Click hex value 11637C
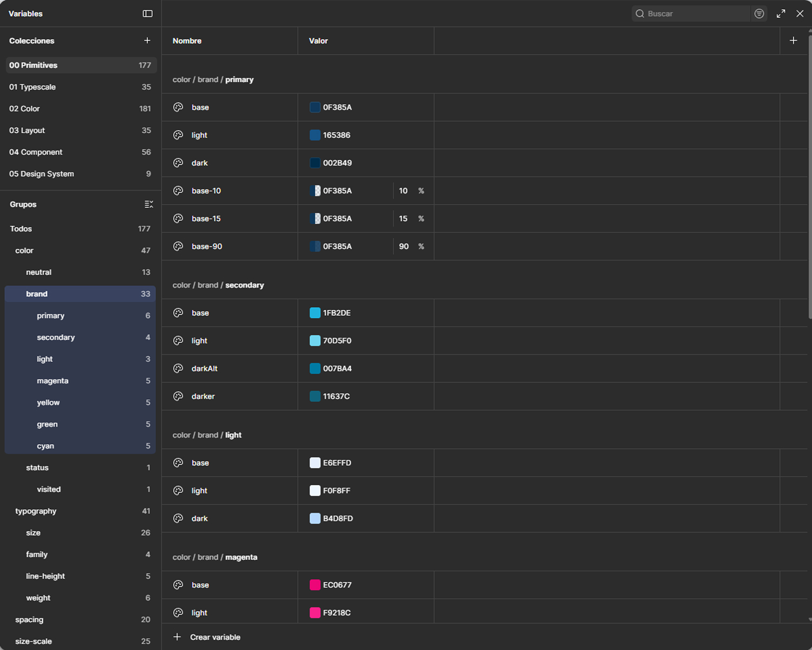The height and width of the screenshot is (650, 812). click(x=336, y=396)
